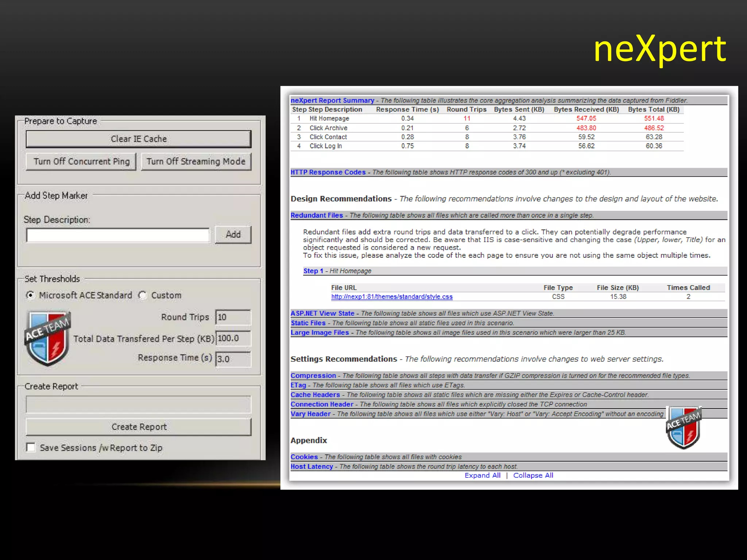This screenshot has width=747, height=560.
Task: Click the Design Recommendations heading
Action: click(341, 199)
